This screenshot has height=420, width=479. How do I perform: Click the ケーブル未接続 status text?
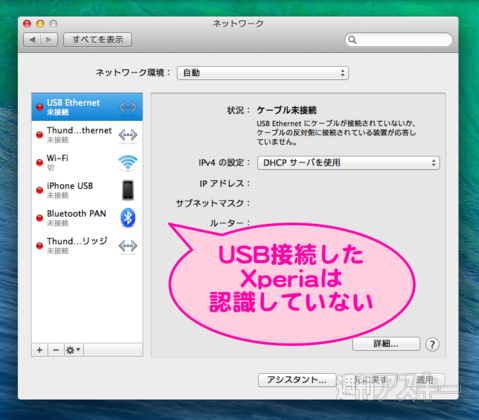click(x=286, y=110)
